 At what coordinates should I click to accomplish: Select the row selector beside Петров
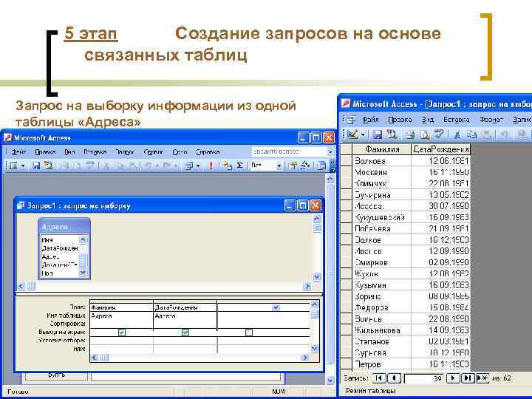click(x=346, y=364)
